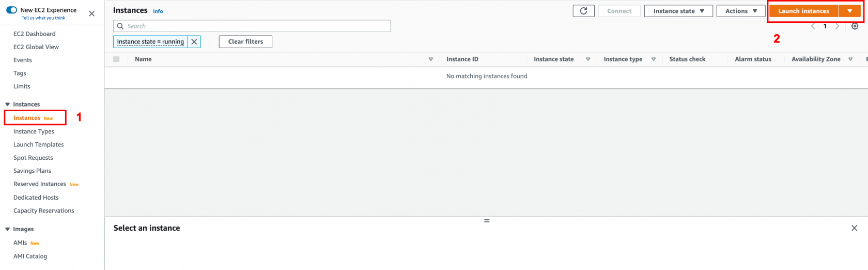868x270 pixels.
Task: Navigate to EC2 Dashboard
Action: tap(34, 34)
